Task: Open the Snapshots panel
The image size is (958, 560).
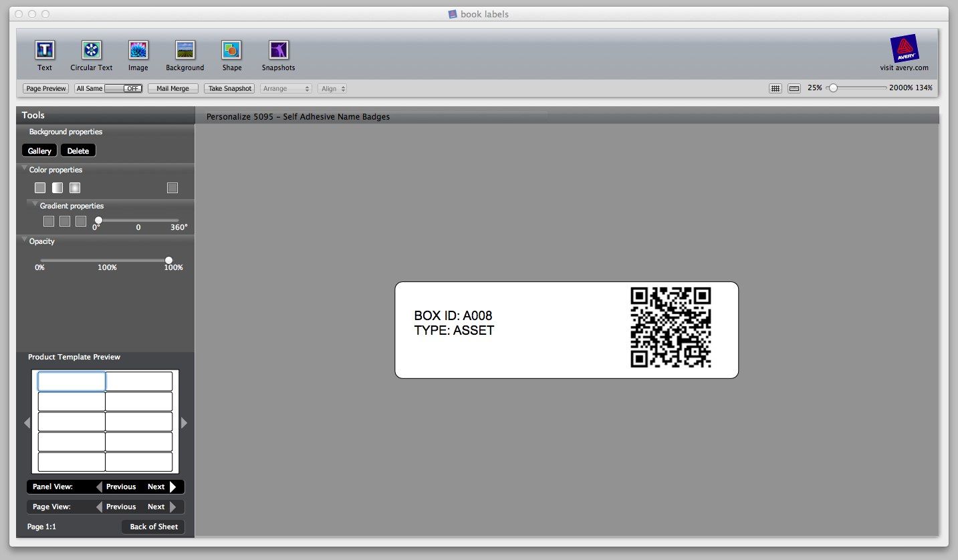Action: [278, 55]
